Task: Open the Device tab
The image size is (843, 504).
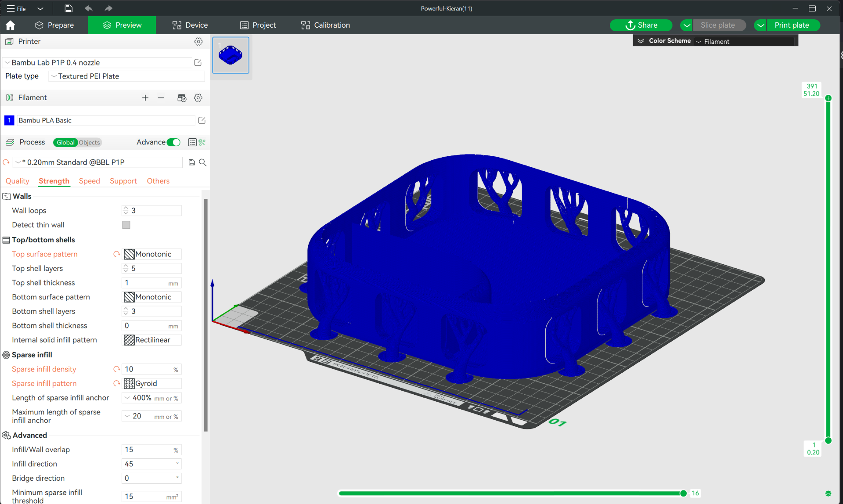Action: point(190,25)
